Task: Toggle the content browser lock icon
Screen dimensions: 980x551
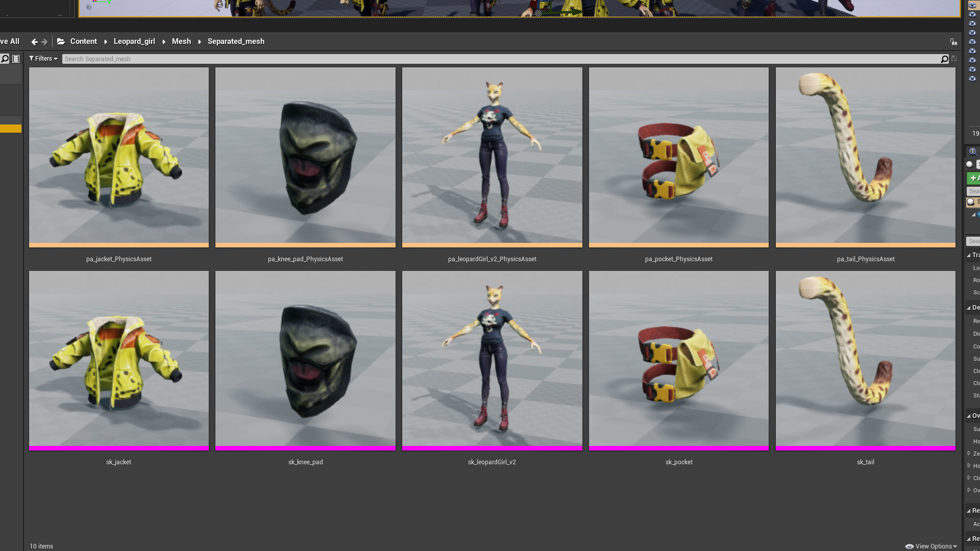Action: [x=953, y=42]
